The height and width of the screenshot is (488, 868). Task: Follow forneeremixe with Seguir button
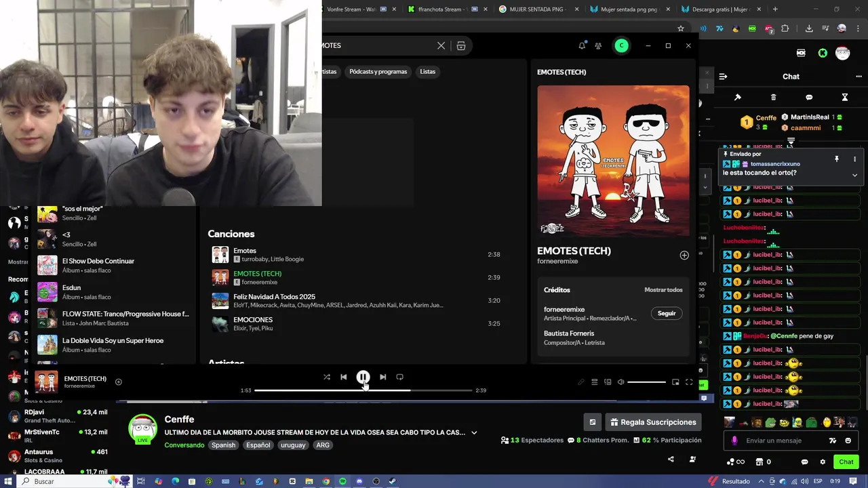tap(667, 313)
